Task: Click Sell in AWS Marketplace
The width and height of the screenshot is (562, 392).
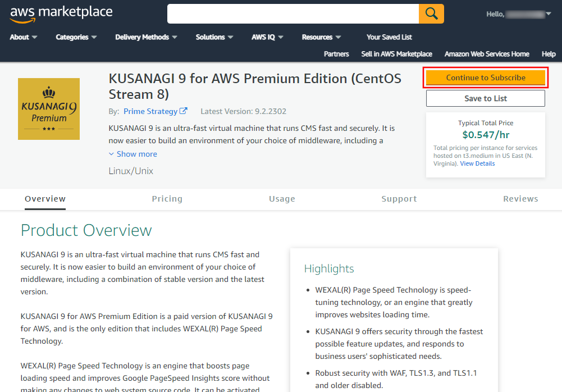Action: point(396,54)
